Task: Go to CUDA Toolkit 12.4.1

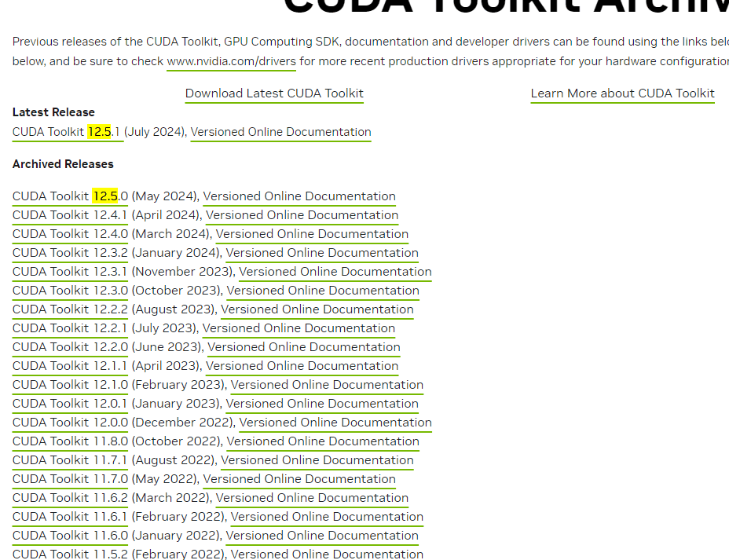Action: 70,215
